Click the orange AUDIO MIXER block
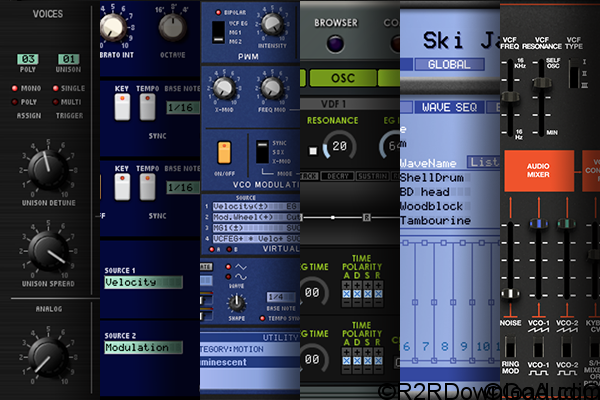This screenshot has width=600, height=400. point(539,171)
